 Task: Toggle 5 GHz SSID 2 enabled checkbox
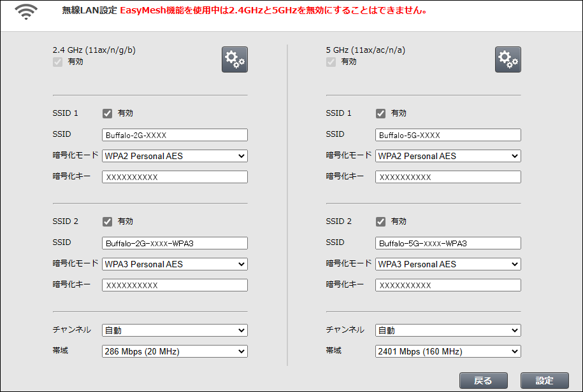[381, 221]
